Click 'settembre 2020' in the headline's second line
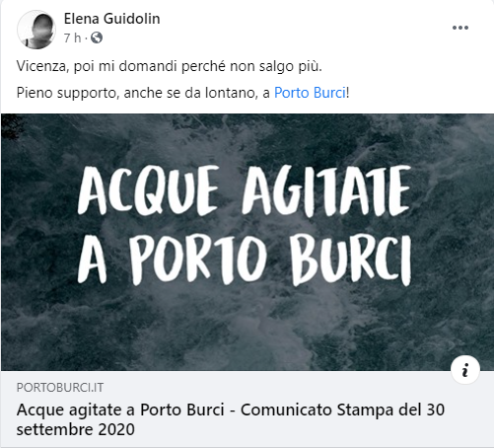Screen dimensions: 494x448 [x=76, y=429]
